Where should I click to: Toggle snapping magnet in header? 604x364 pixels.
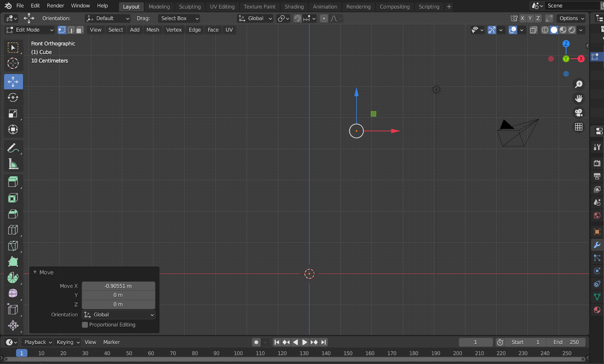pyautogui.click(x=298, y=19)
